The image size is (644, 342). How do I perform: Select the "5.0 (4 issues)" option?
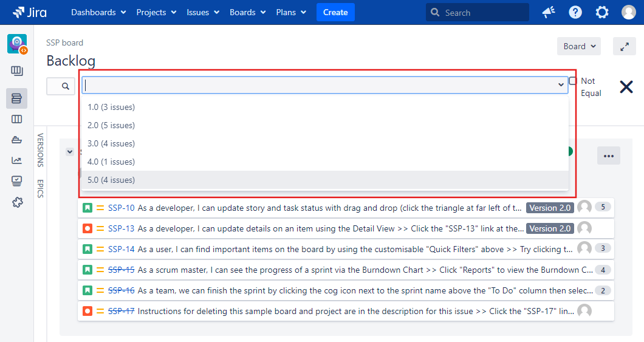click(111, 180)
